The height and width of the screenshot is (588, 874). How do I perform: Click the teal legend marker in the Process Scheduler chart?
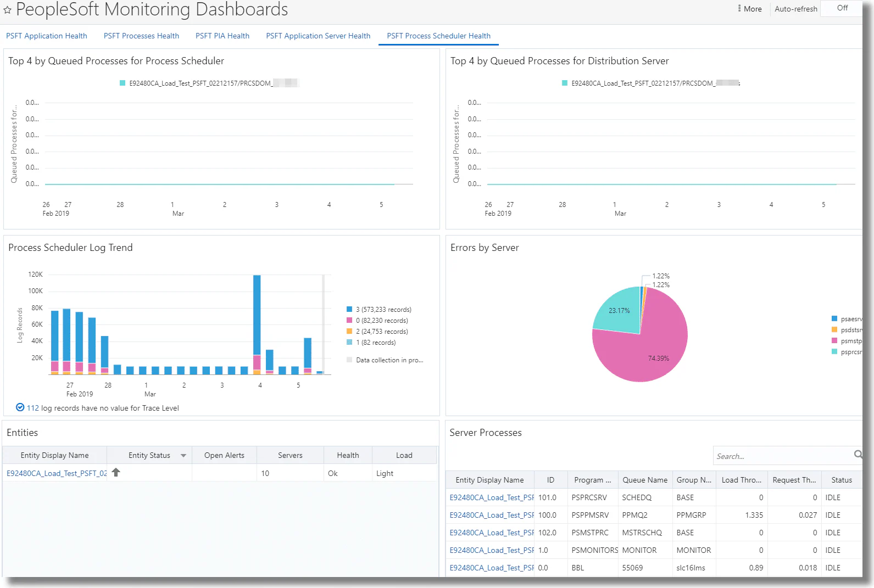(123, 83)
